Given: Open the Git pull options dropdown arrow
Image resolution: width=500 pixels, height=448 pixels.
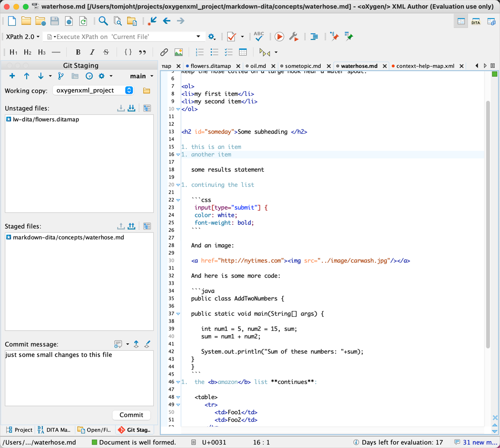Looking at the screenshot, I should point(50,76).
